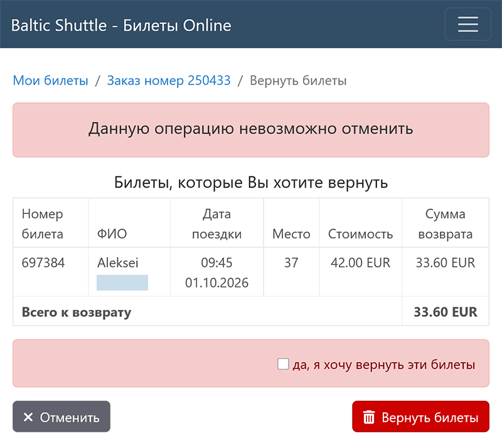Click Всего к возврату row label

click(x=77, y=312)
